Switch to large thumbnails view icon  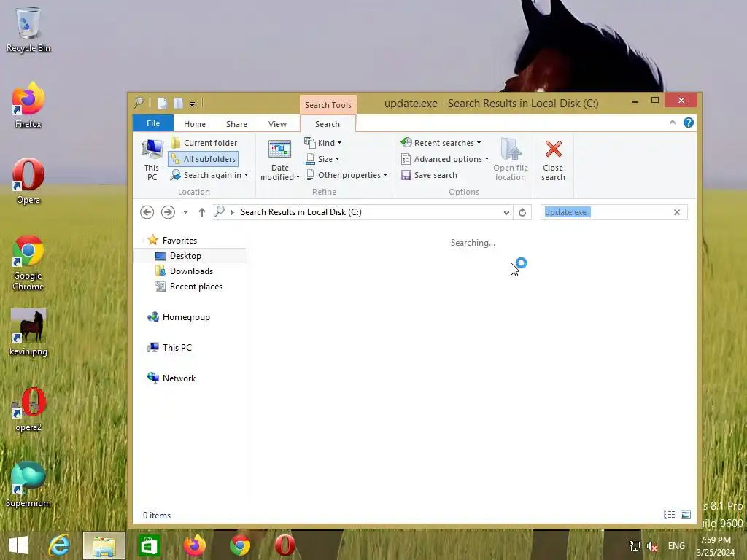(686, 515)
